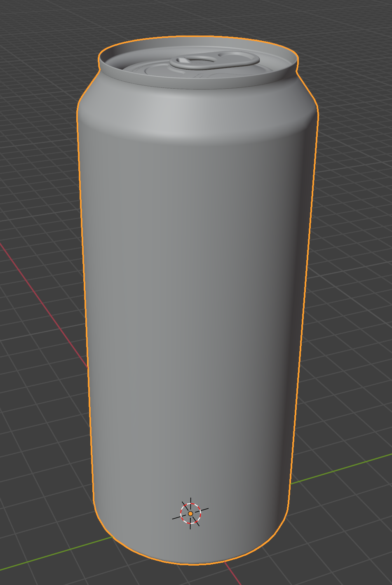Viewport: 392px width, 585px height.
Task: Click the pull tab on the can lid
Action: (x=215, y=61)
